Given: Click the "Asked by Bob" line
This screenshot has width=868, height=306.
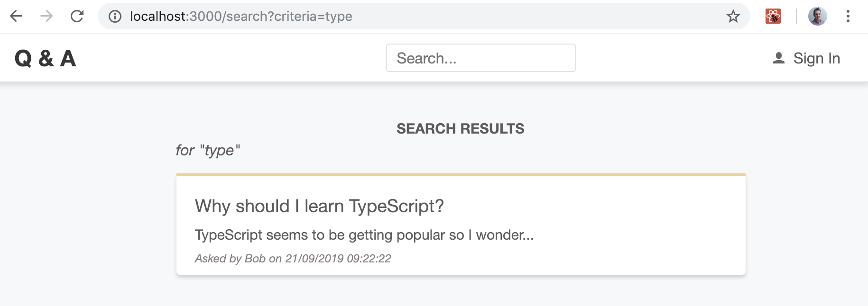Looking at the screenshot, I should (293, 259).
